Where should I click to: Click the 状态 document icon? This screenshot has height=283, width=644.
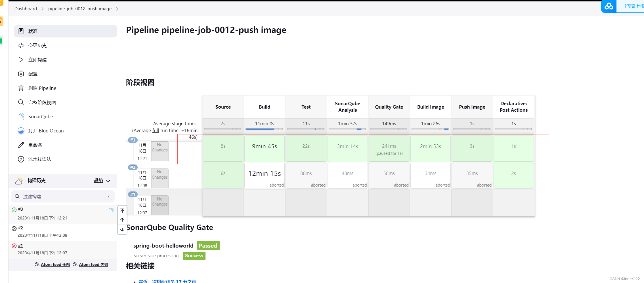tap(21, 31)
